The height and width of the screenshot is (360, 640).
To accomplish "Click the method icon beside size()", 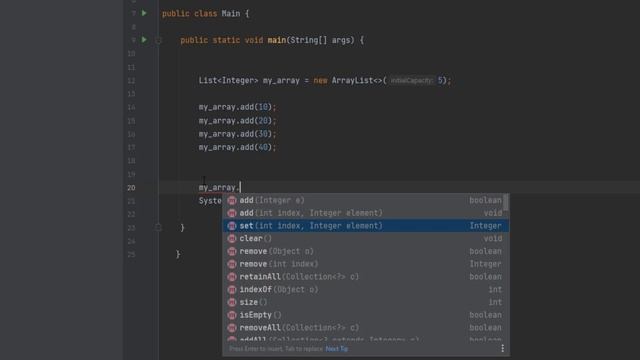I will click(232, 302).
